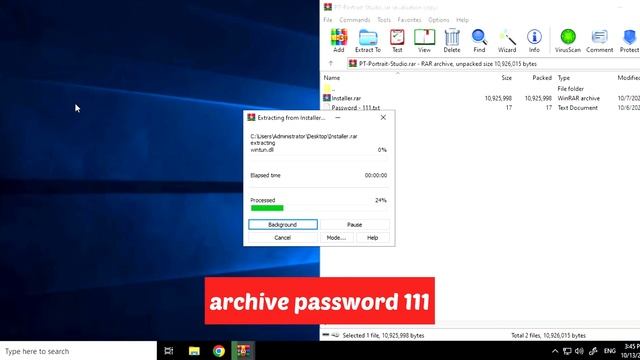
Task: Click the Pause button in the extraction dialog
Action: 354,224
